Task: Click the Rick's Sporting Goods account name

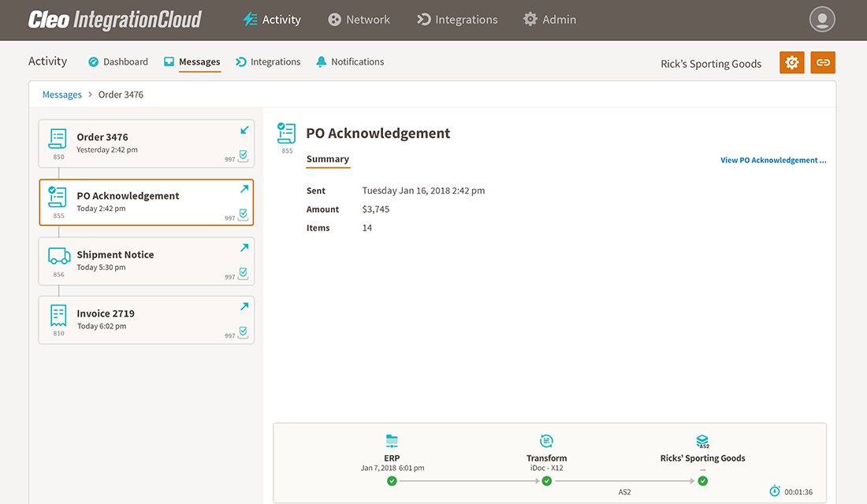Action: click(711, 64)
